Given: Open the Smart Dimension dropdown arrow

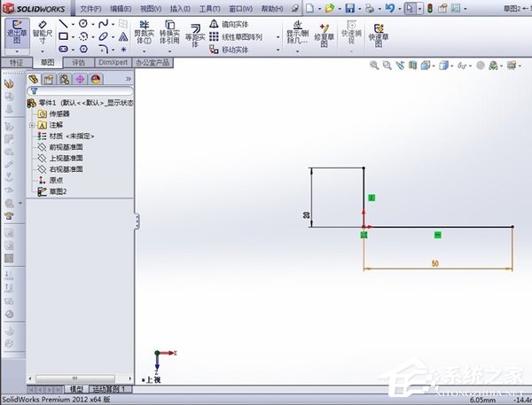Looking at the screenshot, I should pos(43,51).
